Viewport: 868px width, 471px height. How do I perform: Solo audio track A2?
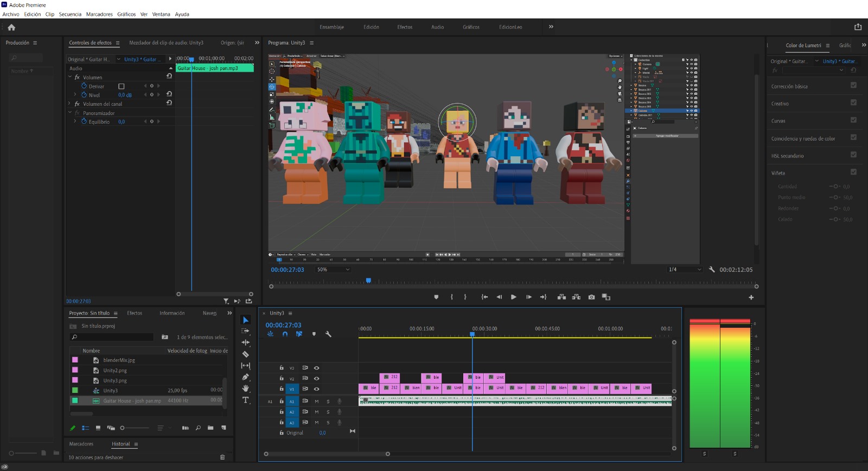328,412
